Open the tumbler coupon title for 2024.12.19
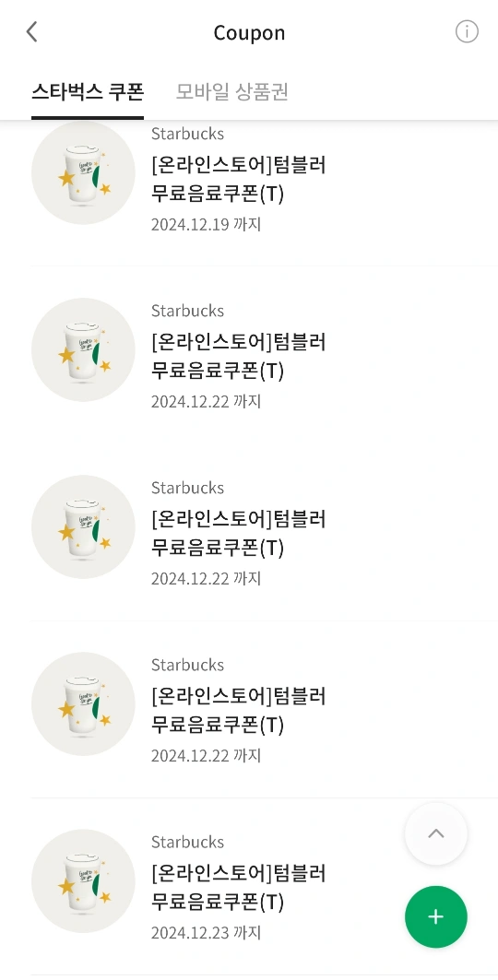498x980 pixels. (239, 180)
